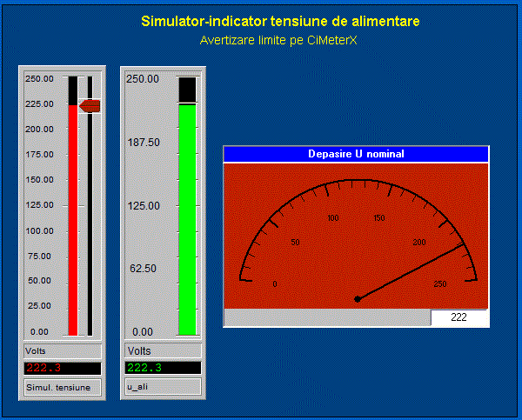Click the black unfilled top of the green bar
Screen dimensions: 522x420
point(187,90)
